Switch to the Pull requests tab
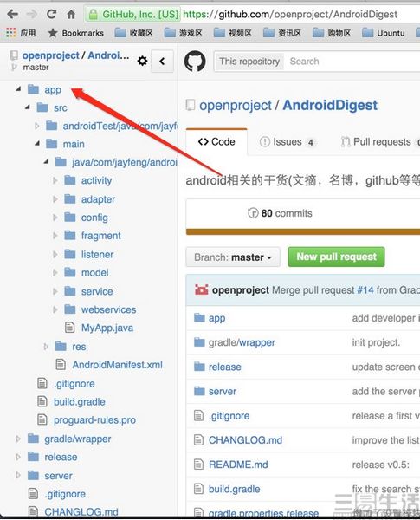The image size is (420, 520). [379, 142]
